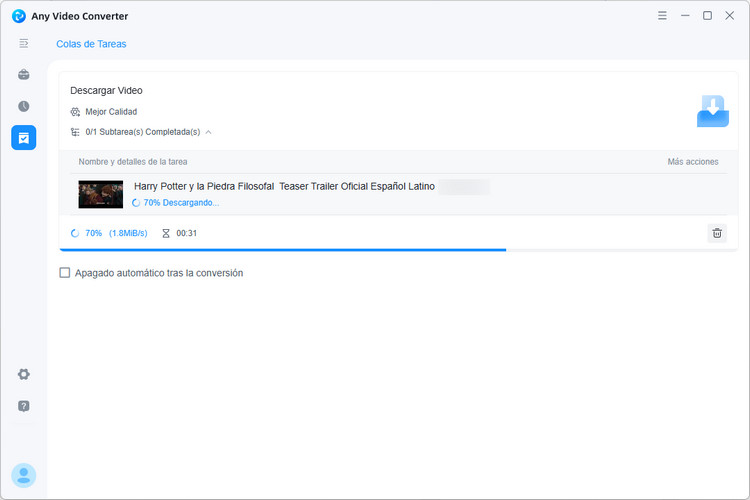Open the hamburger menu in title bar

(662, 16)
